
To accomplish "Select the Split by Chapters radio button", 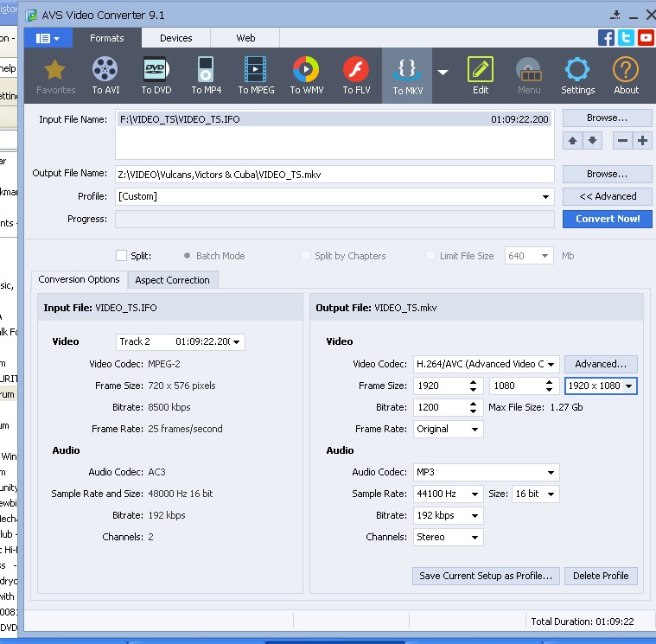I will click(x=305, y=255).
